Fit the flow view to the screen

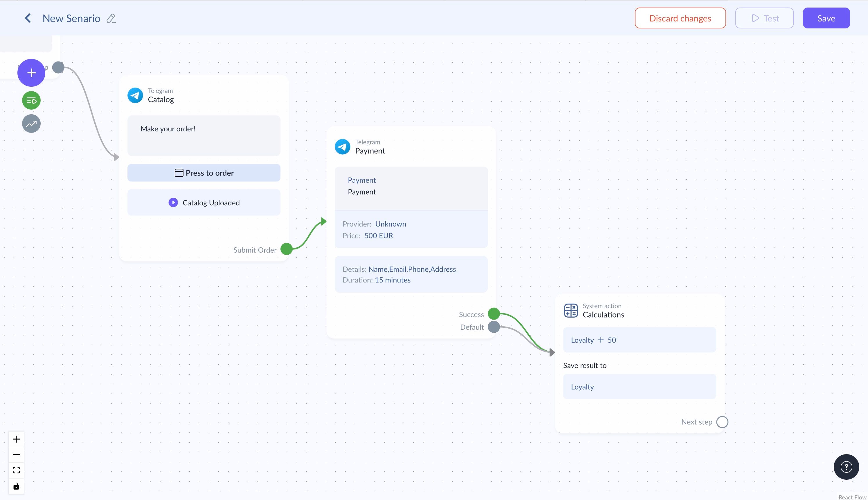[x=16, y=470]
